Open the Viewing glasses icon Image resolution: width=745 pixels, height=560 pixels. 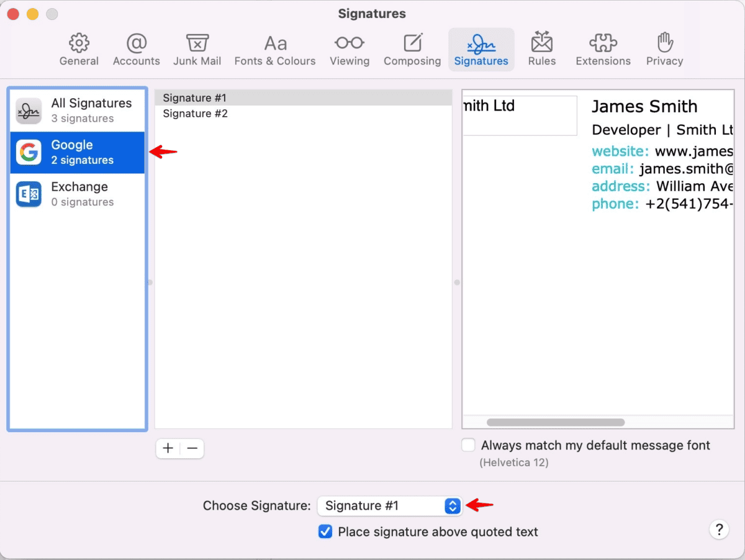349,44
